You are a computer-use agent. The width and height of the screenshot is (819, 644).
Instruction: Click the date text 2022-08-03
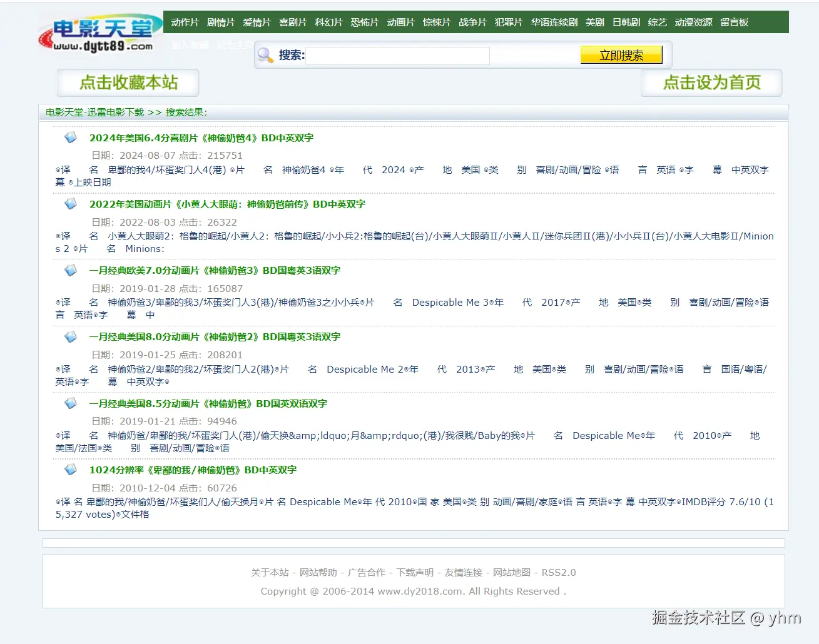pyautogui.click(x=148, y=222)
